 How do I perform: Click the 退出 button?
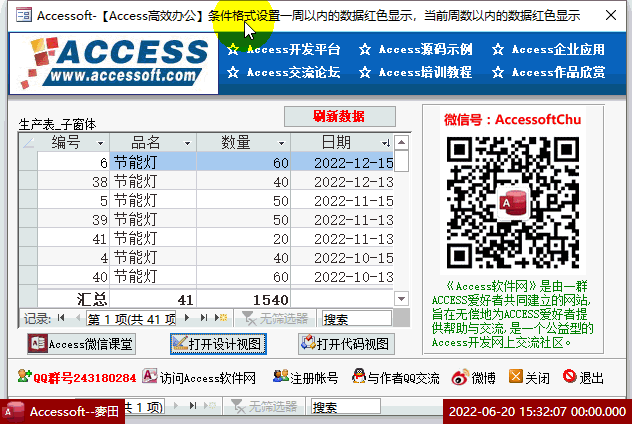pos(583,378)
